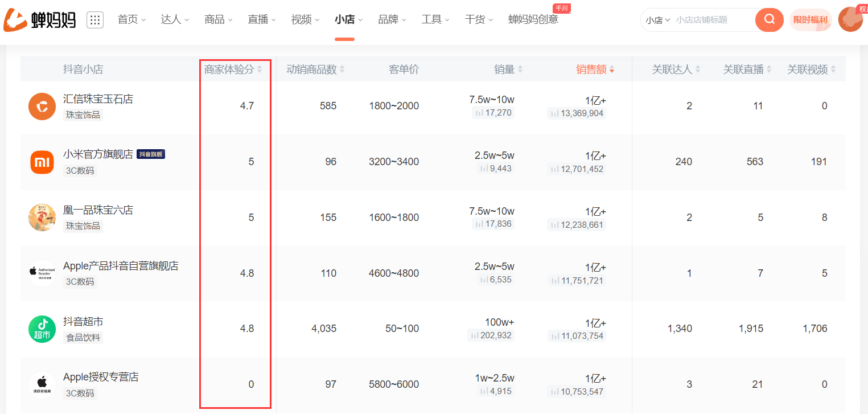Click the 563 关联直播 value
The height and width of the screenshot is (414, 868).
pos(755,162)
